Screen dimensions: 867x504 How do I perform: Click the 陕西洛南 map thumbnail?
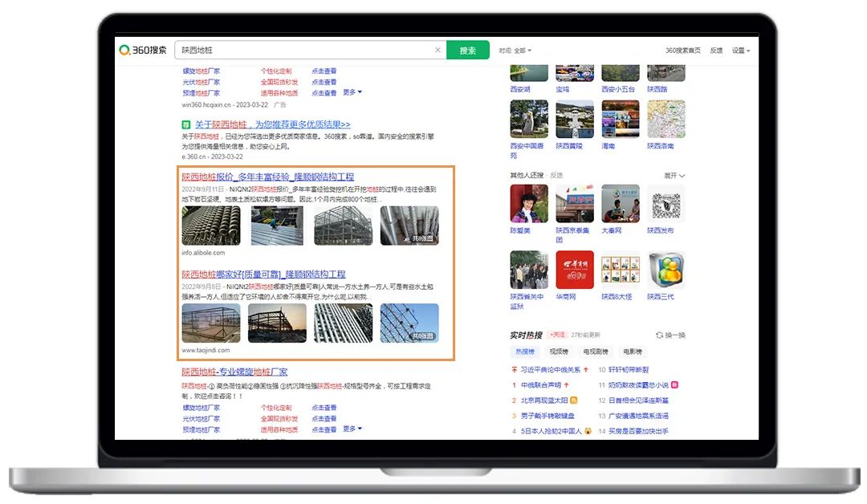point(666,120)
